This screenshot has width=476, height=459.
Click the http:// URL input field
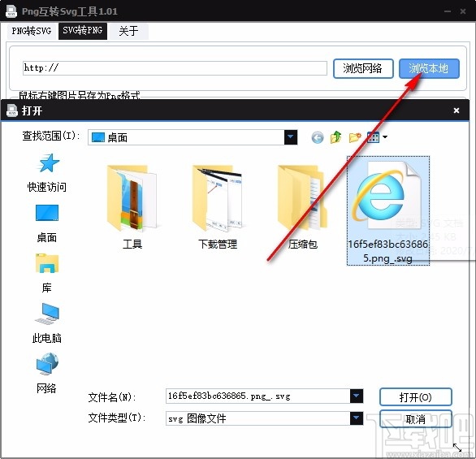click(x=175, y=68)
